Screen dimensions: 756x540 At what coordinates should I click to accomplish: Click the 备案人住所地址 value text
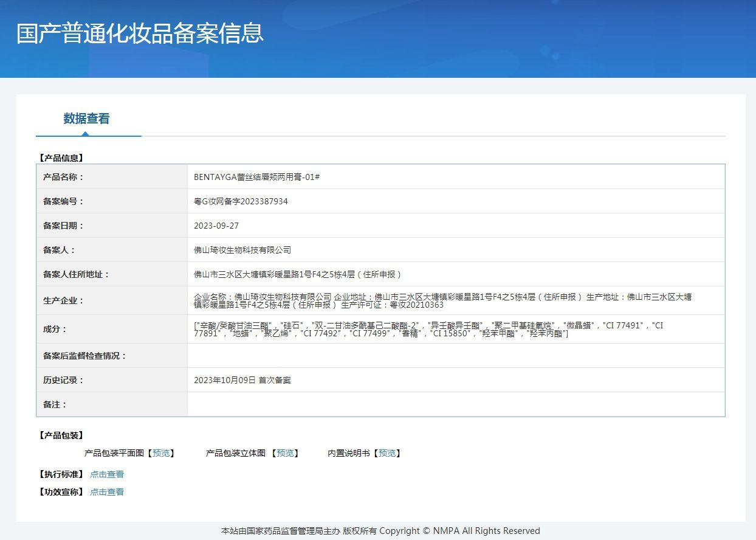click(x=298, y=274)
